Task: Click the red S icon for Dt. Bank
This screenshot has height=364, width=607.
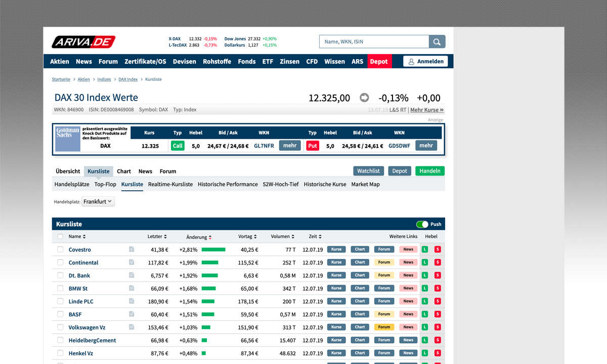Action: [x=438, y=276]
